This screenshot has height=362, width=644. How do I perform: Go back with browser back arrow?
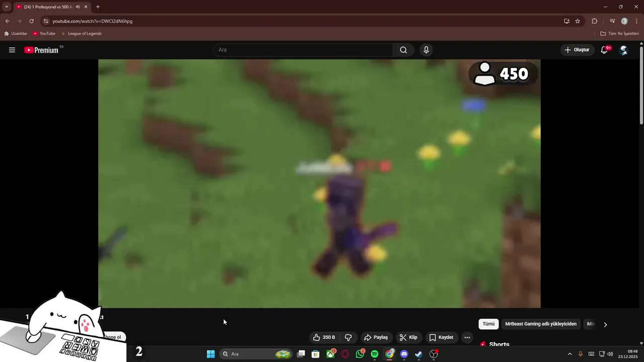7,21
